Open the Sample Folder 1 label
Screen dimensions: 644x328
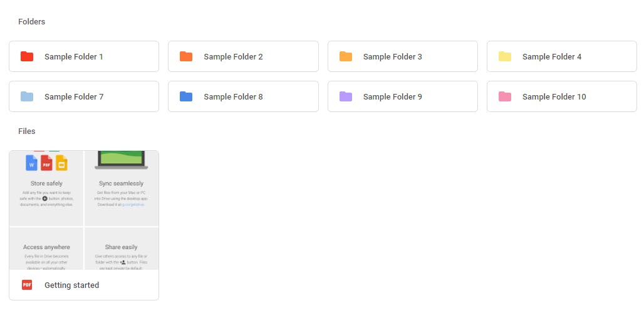[74, 56]
